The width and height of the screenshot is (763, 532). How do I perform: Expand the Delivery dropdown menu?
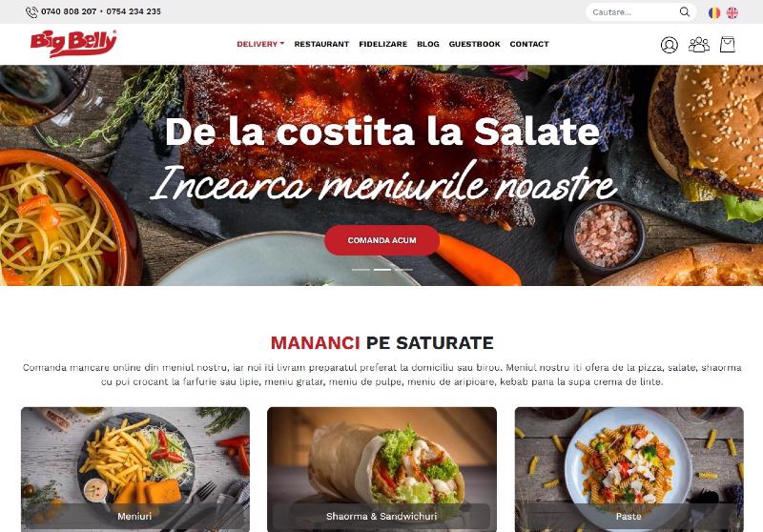pyautogui.click(x=260, y=44)
